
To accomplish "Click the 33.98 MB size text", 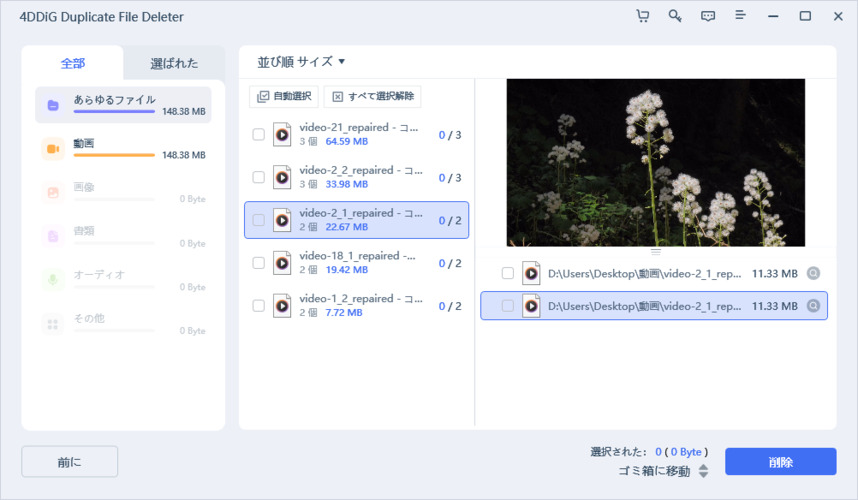I will click(346, 184).
